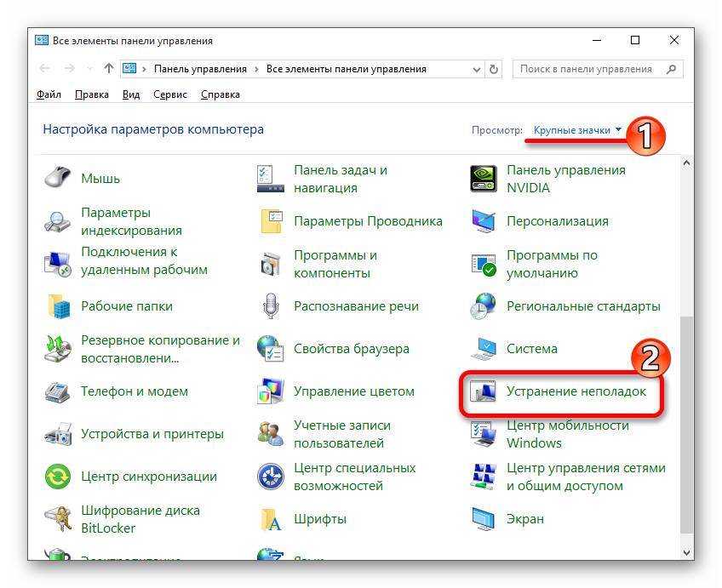Click the Система link
Image resolution: width=722 pixels, height=588 pixels.
(532, 349)
